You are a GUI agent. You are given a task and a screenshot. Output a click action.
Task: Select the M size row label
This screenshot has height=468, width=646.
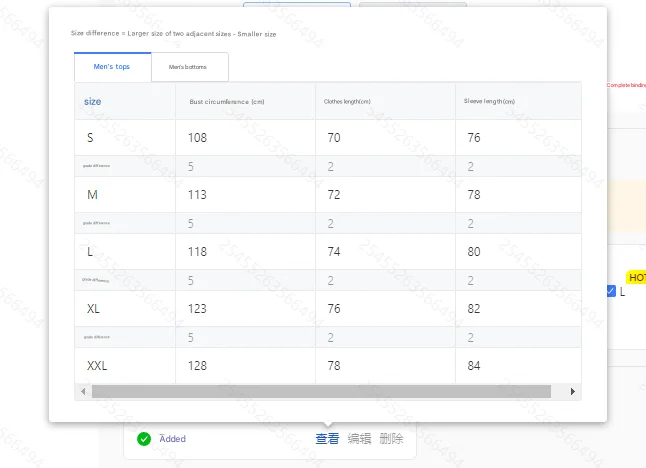click(x=92, y=194)
